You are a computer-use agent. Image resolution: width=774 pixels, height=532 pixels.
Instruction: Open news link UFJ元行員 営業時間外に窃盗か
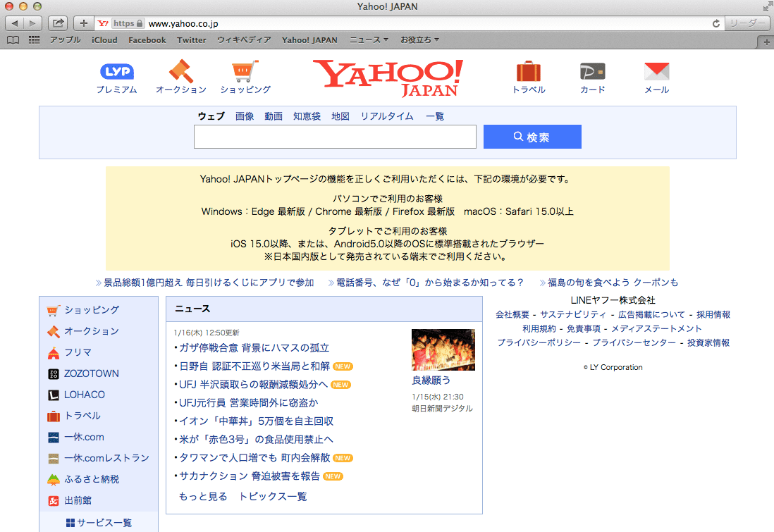248,403
